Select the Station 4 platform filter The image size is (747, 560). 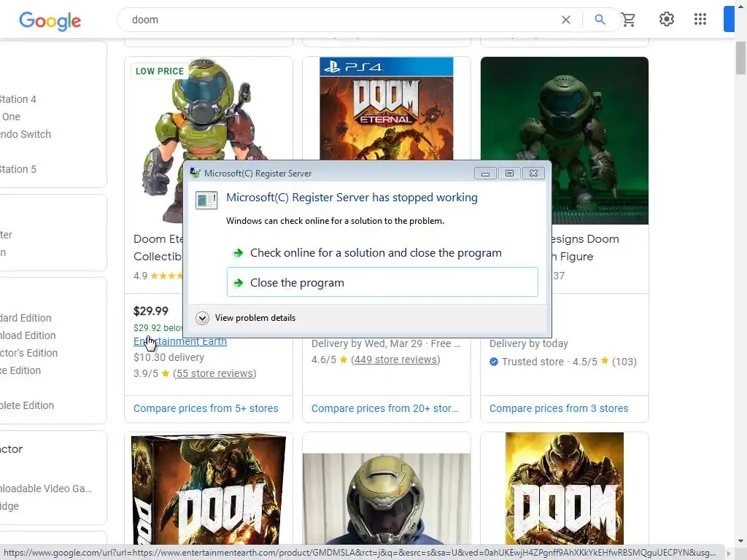click(x=18, y=99)
